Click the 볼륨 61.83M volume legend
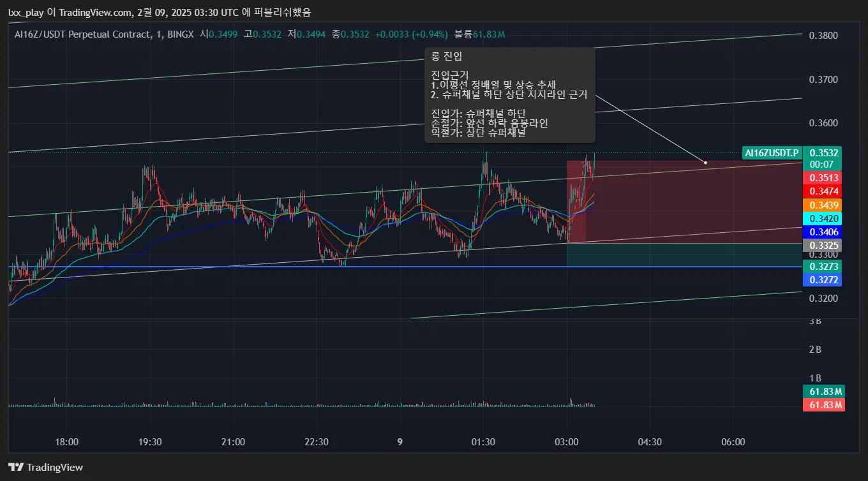This screenshot has width=868, height=481. [x=479, y=34]
